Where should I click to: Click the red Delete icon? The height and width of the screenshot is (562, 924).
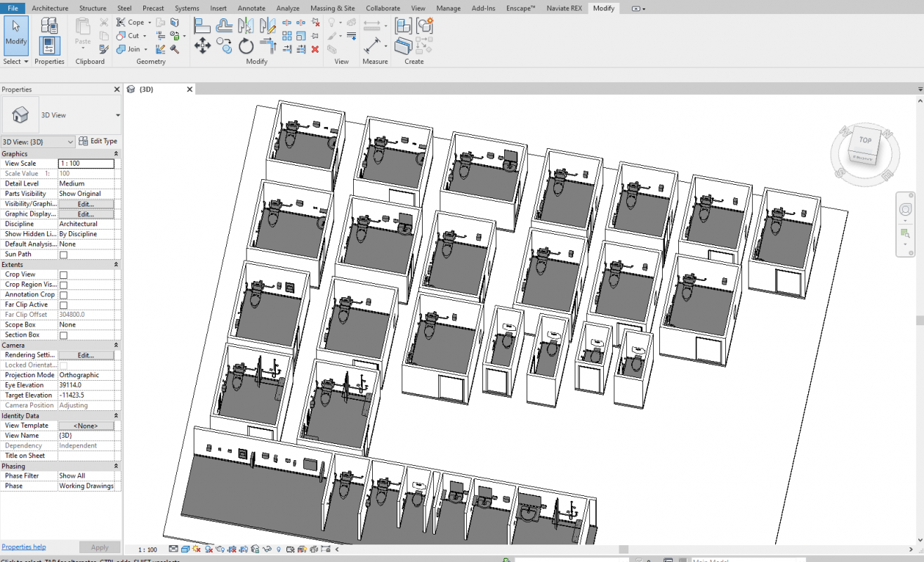[315, 49]
